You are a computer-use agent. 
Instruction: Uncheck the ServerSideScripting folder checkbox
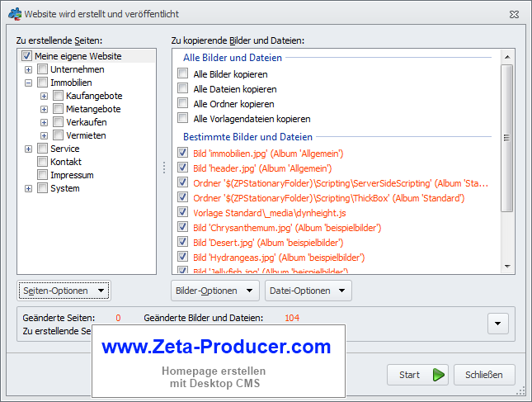183,182
